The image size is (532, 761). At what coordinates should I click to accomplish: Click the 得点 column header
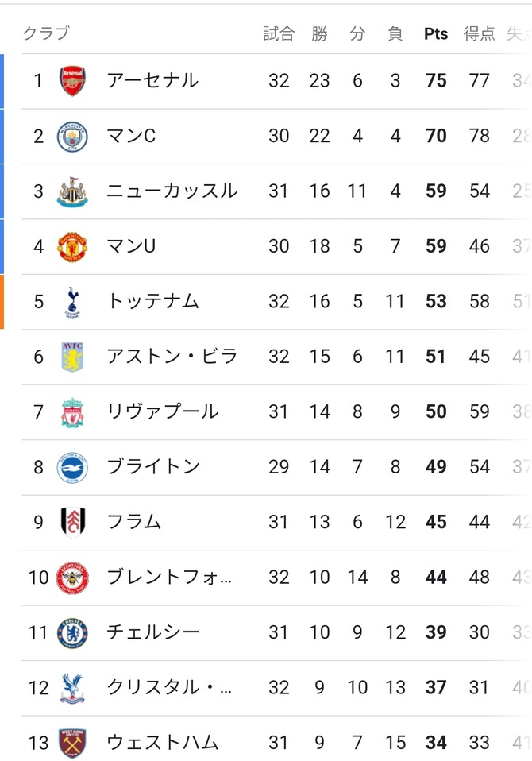click(x=479, y=33)
